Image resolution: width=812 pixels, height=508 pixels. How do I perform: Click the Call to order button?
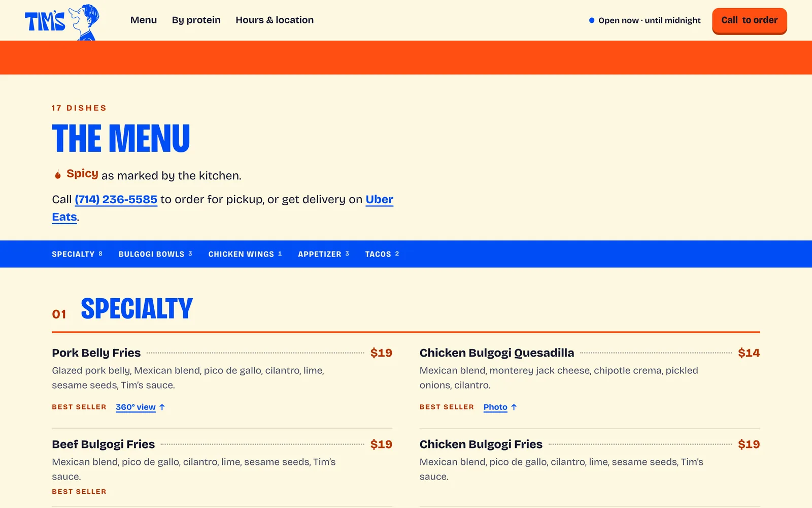point(750,21)
